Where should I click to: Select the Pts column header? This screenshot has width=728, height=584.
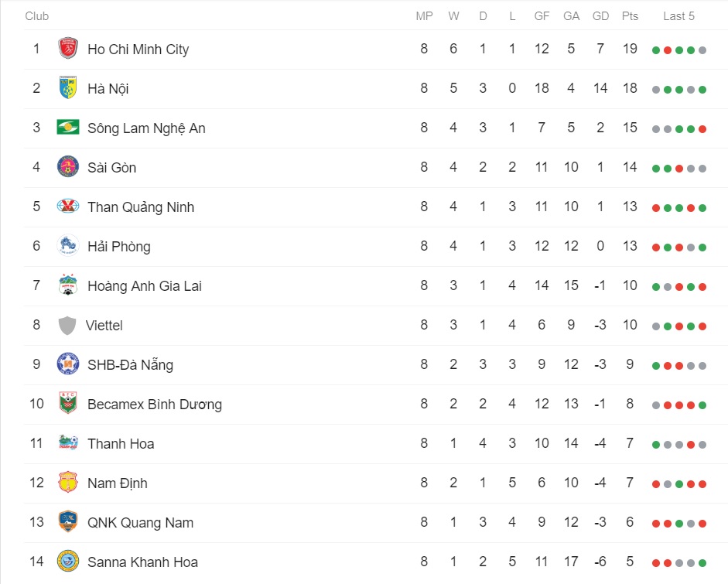point(630,16)
